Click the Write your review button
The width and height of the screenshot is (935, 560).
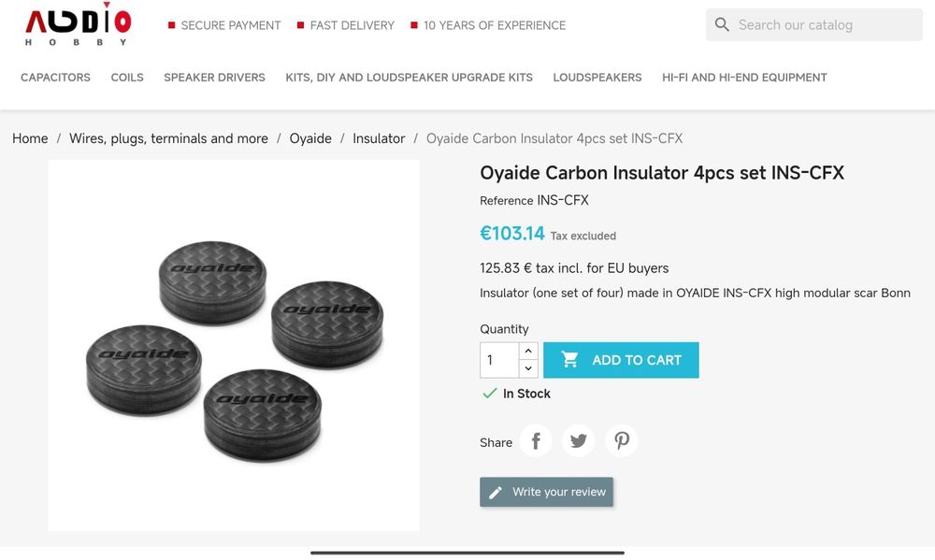coord(547,492)
